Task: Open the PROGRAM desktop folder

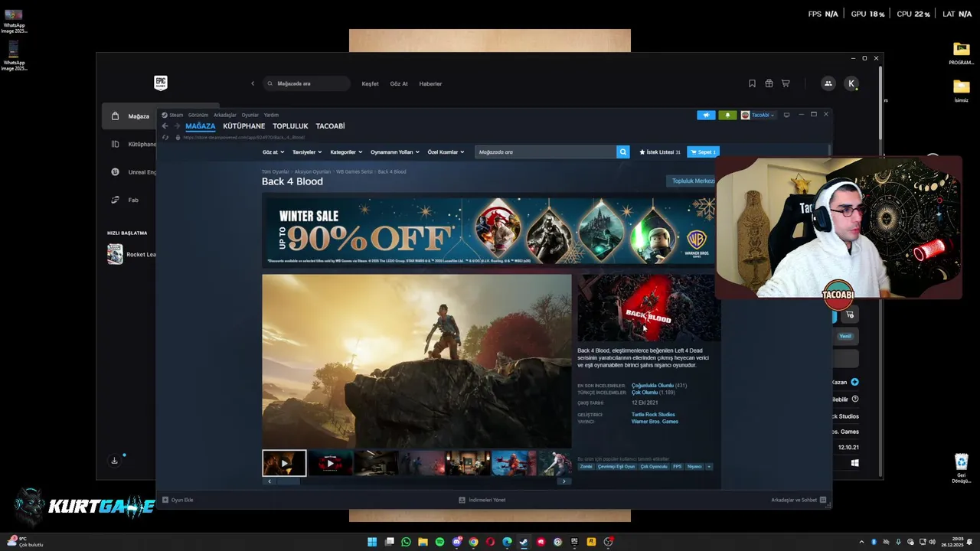Action: coord(962,53)
